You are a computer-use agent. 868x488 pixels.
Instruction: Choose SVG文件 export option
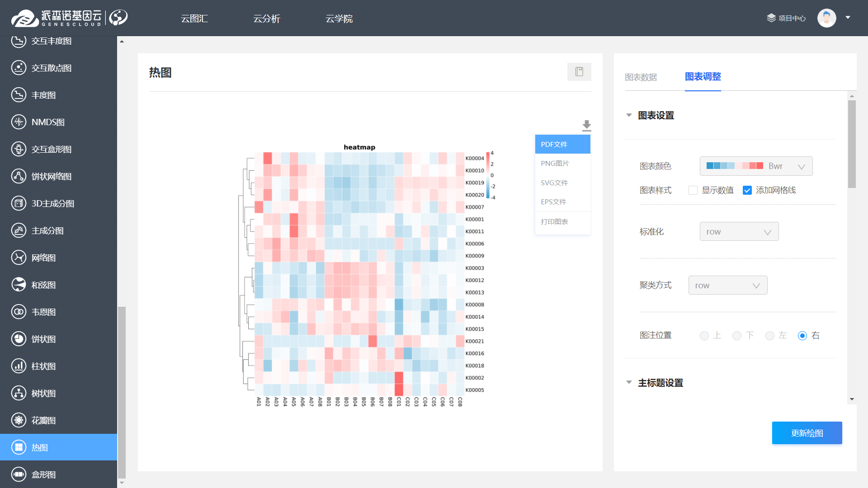coord(563,183)
